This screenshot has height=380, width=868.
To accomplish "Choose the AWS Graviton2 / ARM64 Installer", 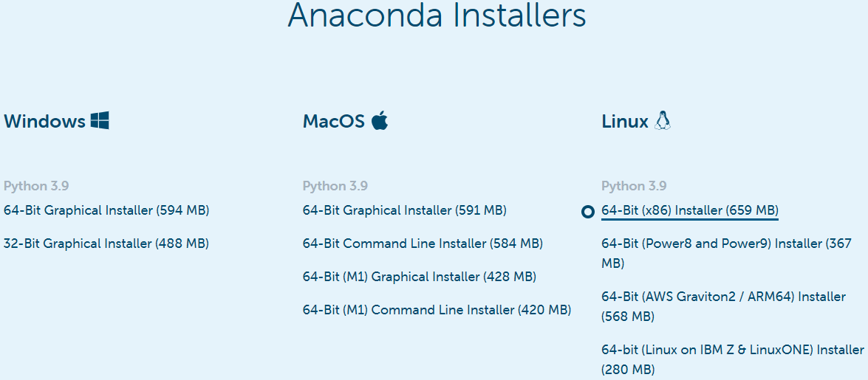I will click(x=722, y=297).
